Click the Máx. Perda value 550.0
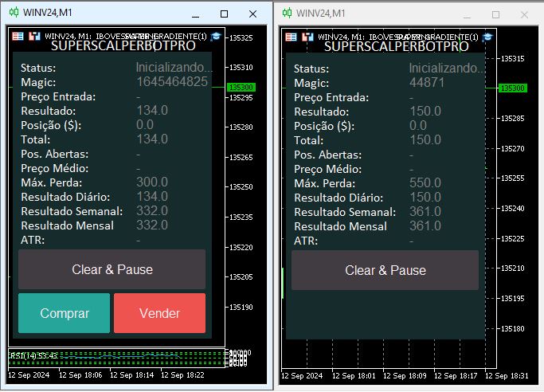This screenshot has height=392, width=544. click(425, 182)
